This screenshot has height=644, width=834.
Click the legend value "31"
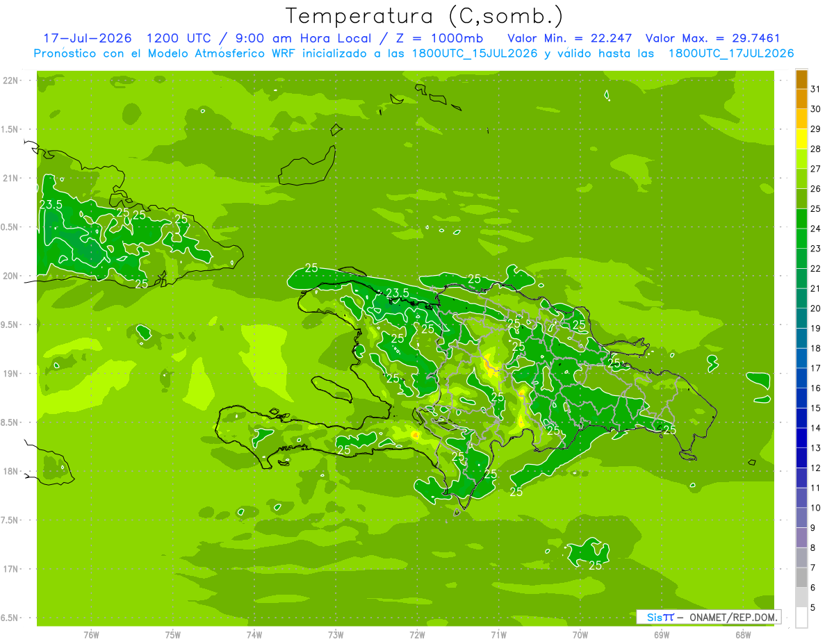(x=815, y=89)
